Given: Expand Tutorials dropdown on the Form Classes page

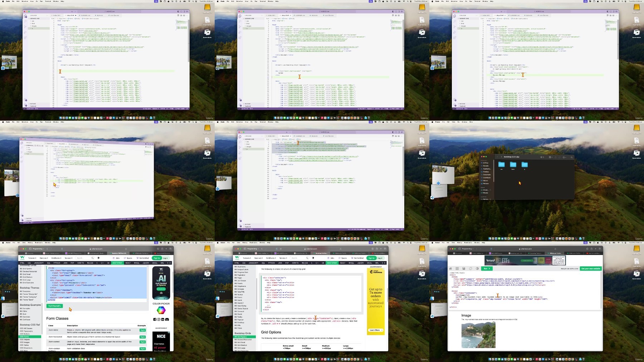Looking at the screenshot, I should (x=32, y=258).
